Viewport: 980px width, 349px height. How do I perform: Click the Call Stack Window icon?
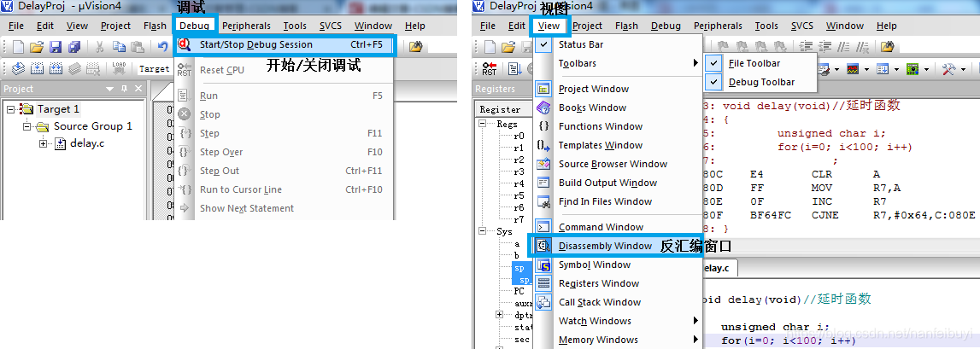[x=543, y=302]
